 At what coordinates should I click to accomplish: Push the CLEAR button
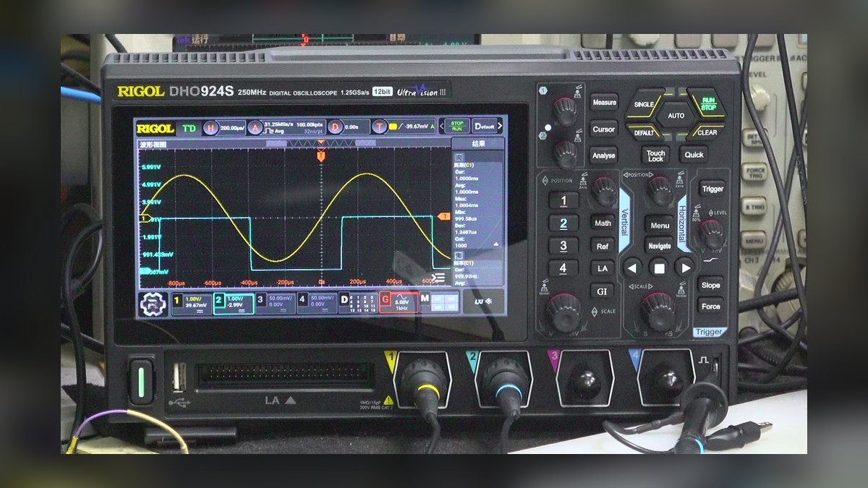(707, 132)
